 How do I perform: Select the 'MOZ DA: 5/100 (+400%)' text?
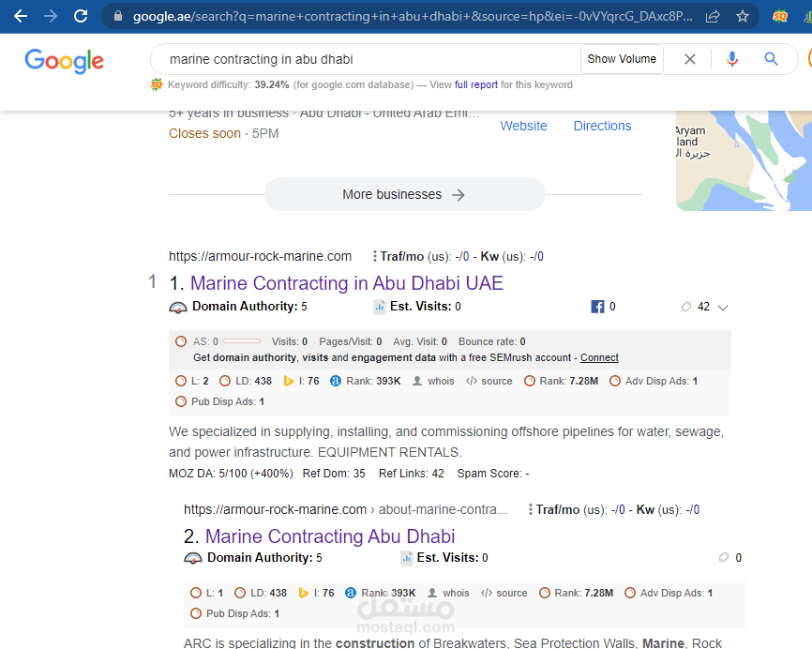coord(231,474)
